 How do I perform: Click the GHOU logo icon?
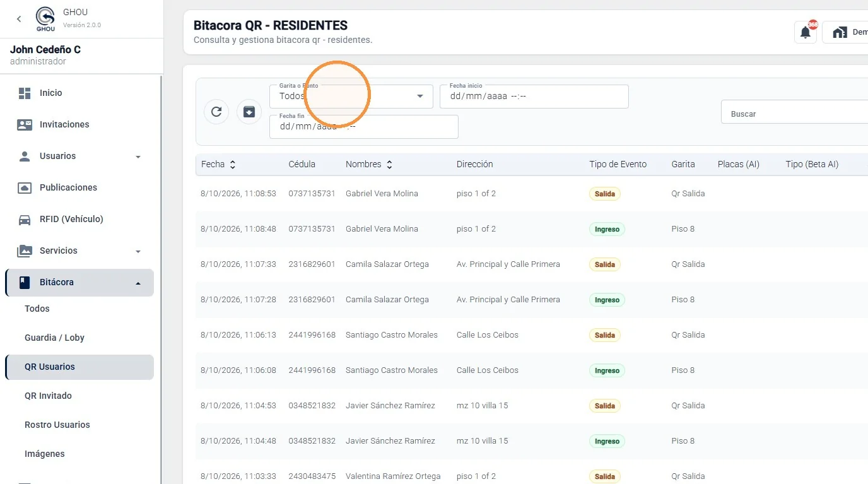pyautogui.click(x=45, y=19)
